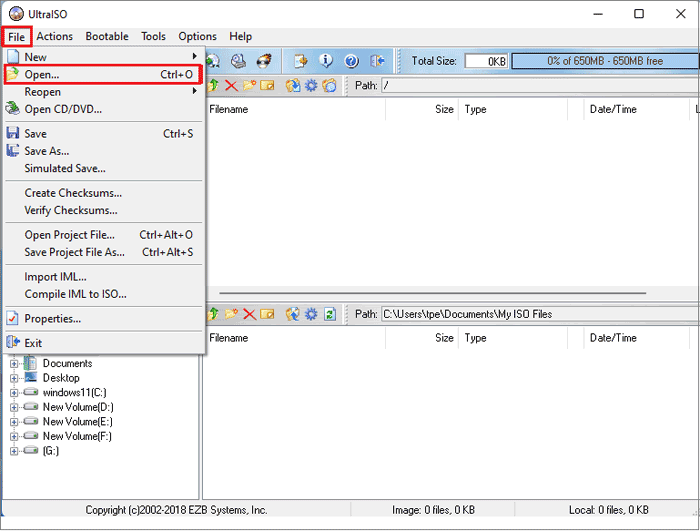The height and width of the screenshot is (531, 700).
Task: Choose Compile IML to ISO... entry
Action: [x=104, y=294]
